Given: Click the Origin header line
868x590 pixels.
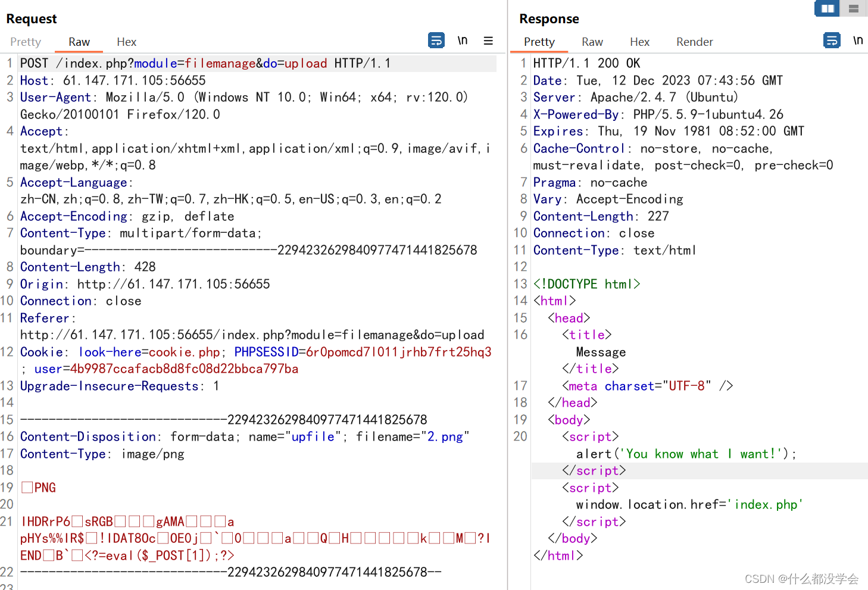Looking at the screenshot, I should [145, 284].
